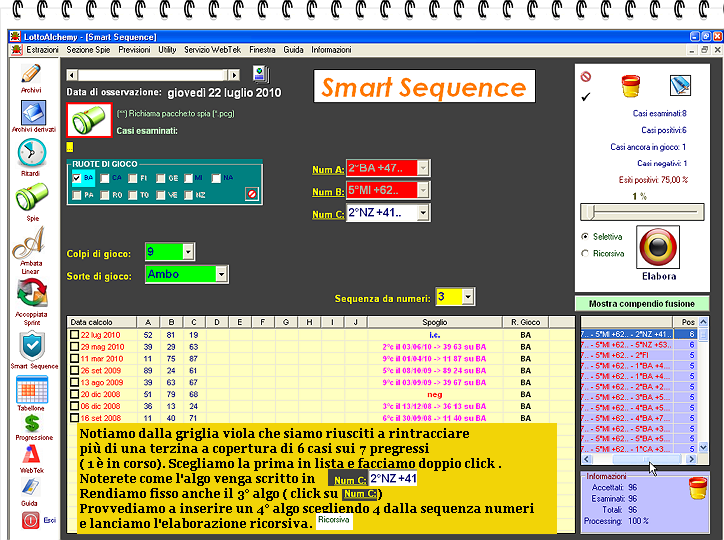Open the Tabellone calendar icon

tap(32, 389)
